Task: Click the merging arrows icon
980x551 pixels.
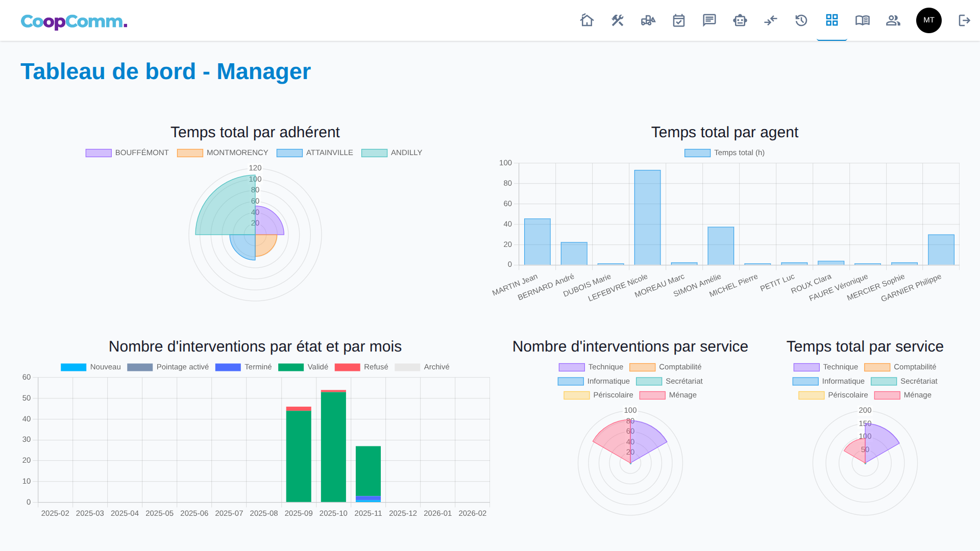Action: pos(771,20)
